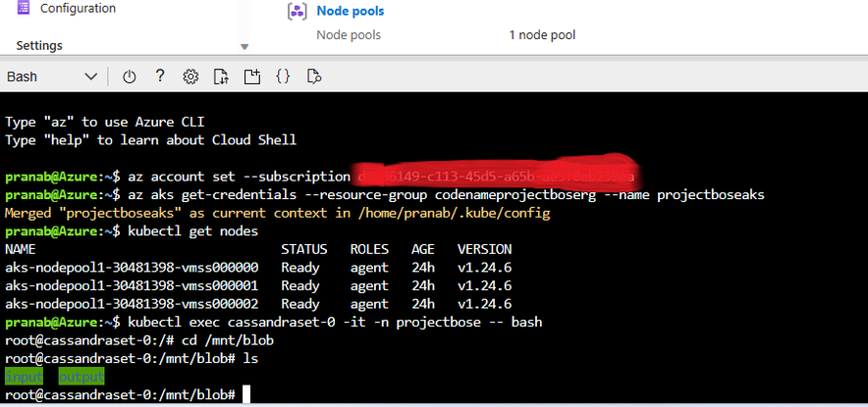
Task: Click the 'cd /mnt/blob' command line
Action: pyautogui.click(x=228, y=340)
